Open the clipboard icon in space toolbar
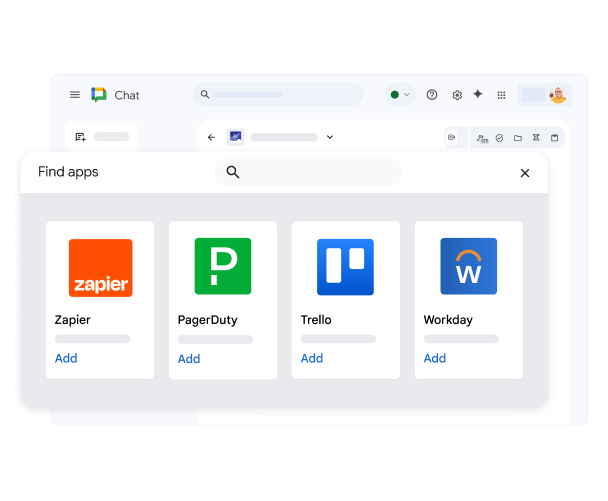The image size is (608, 501). click(554, 138)
